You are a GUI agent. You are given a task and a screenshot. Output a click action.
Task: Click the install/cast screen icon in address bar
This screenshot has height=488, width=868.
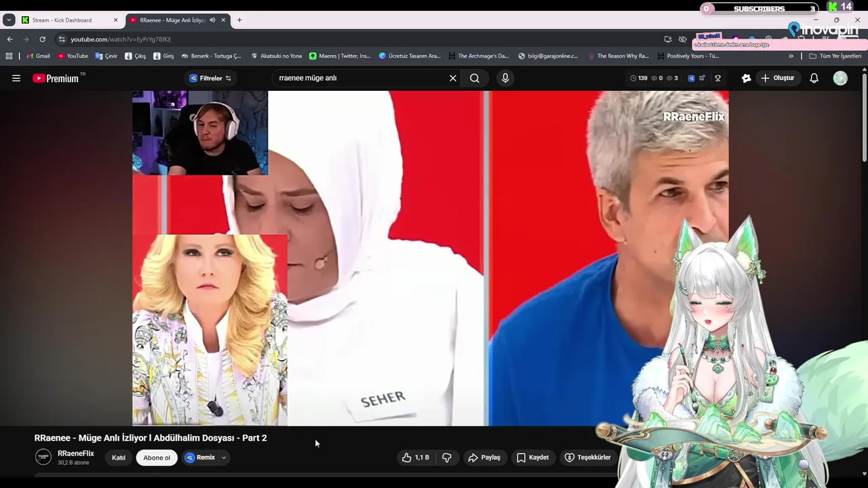[x=668, y=39]
